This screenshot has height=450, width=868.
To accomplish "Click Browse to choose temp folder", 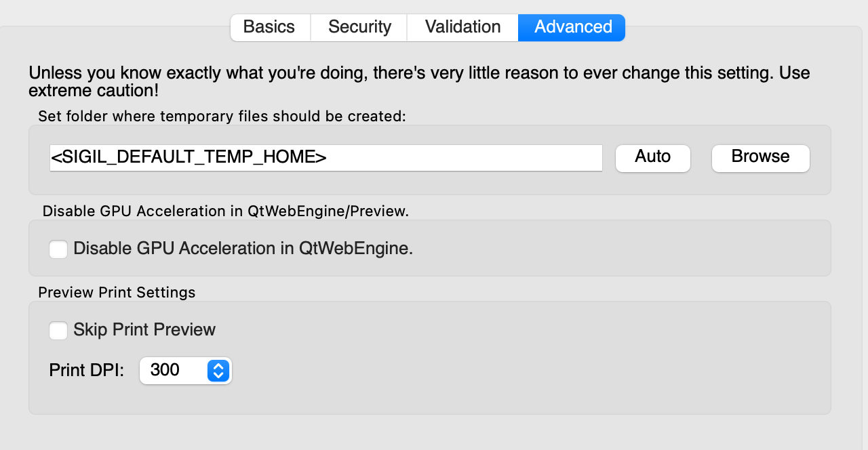I will [760, 157].
